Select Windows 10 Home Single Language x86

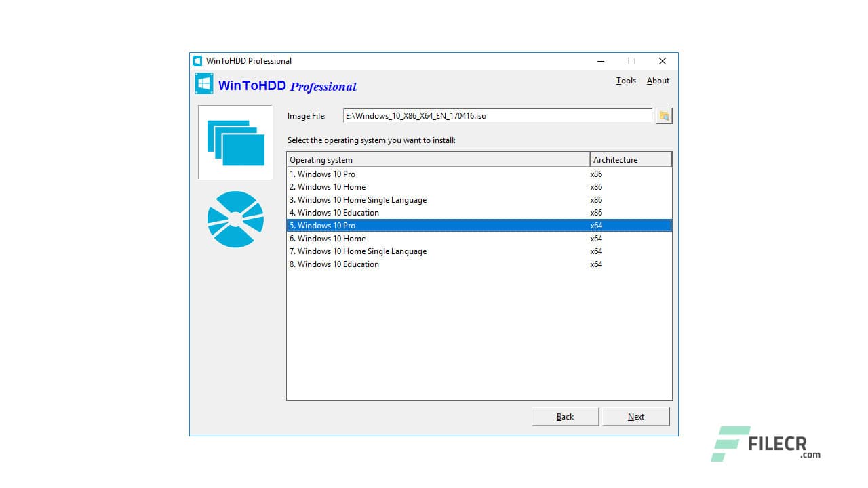[407, 199]
